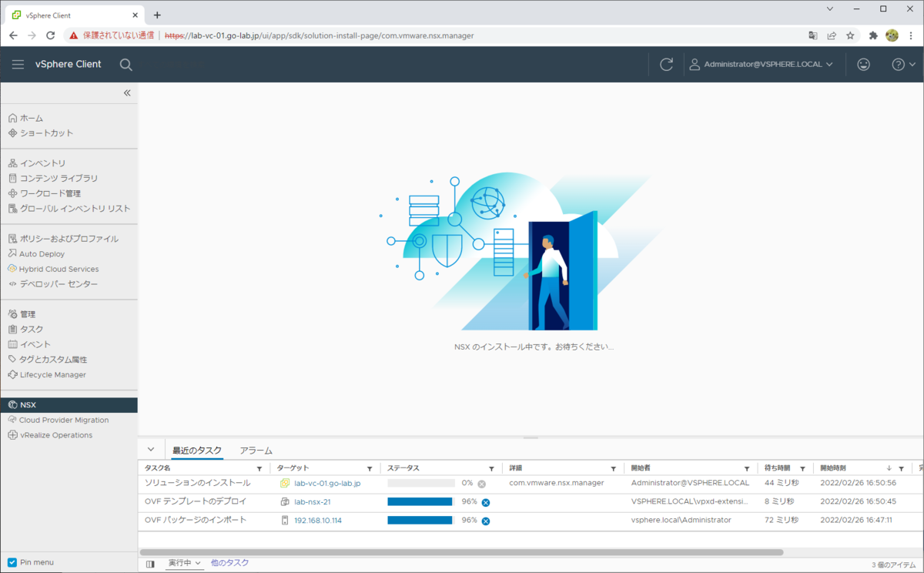Toggle the column chooser icon
Screen dimensions: 924x573
(x=150, y=564)
